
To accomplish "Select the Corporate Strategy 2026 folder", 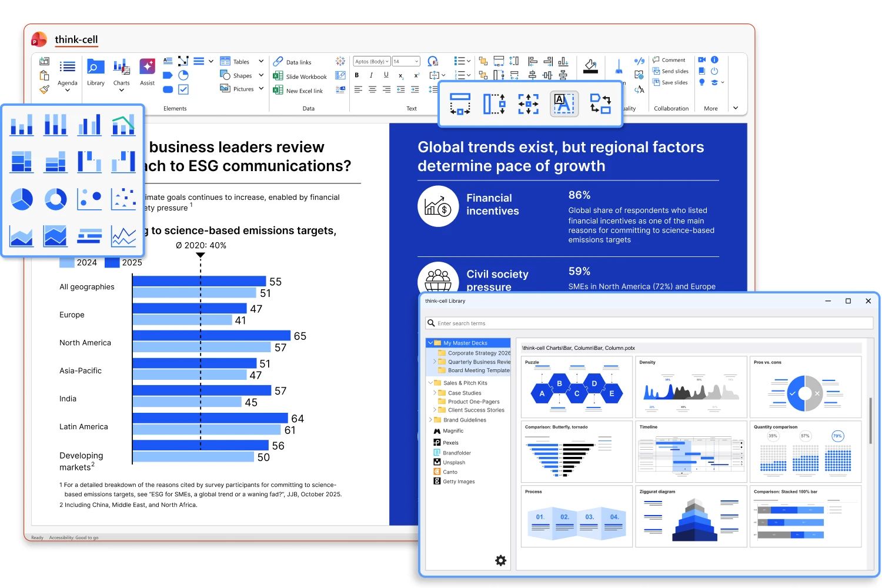I will [473, 353].
